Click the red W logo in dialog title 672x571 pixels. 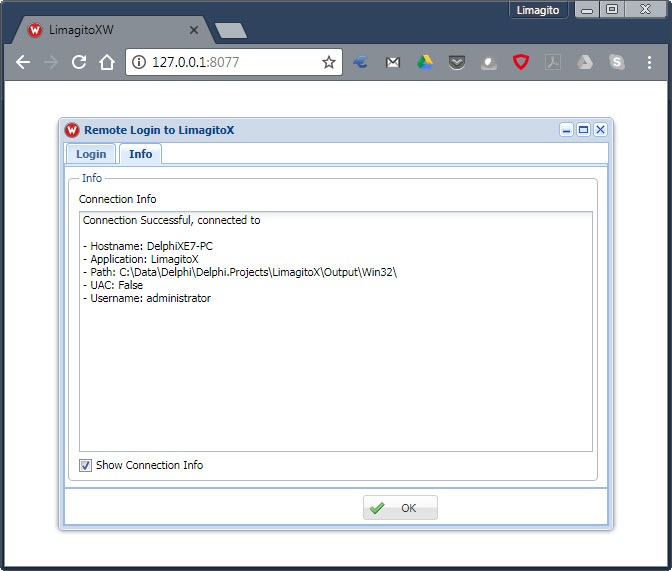(72, 130)
